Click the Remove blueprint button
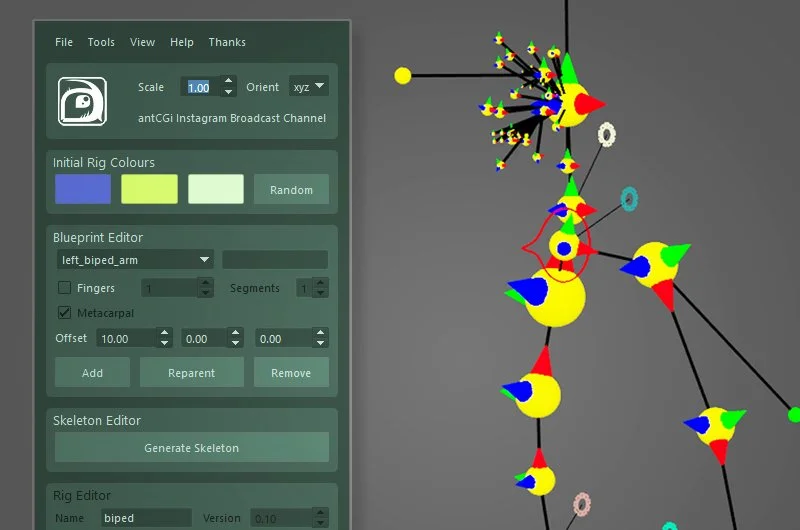Screen dimensions: 800x530 pyautogui.click(x=291, y=372)
